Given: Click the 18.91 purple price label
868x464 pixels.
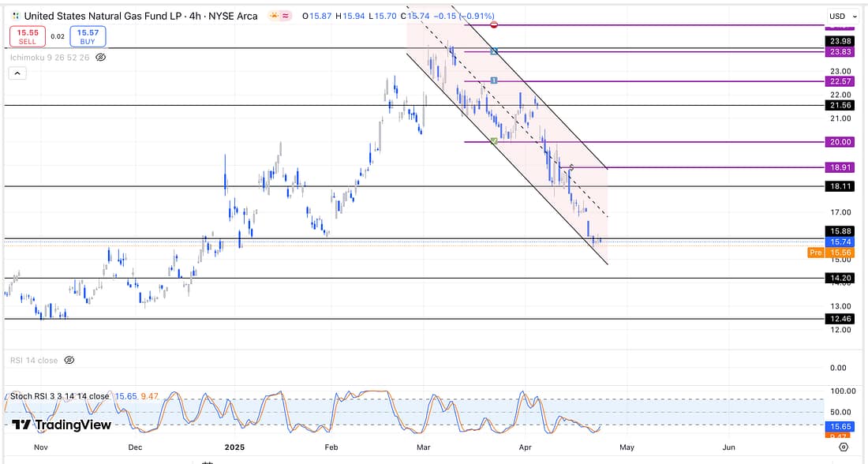Looking at the screenshot, I should 837,168.
